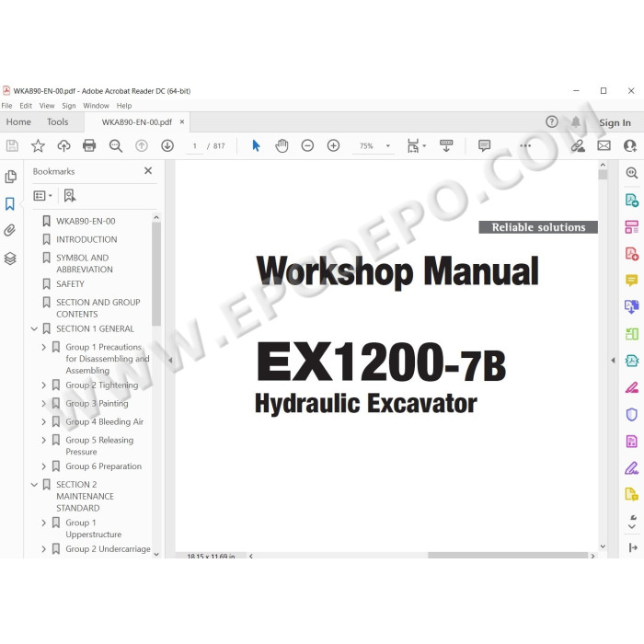The height and width of the screenshot is (644, 644).
Task: Click the bookmarks panel scrollbar thumb
Action: tap(156, 274)
